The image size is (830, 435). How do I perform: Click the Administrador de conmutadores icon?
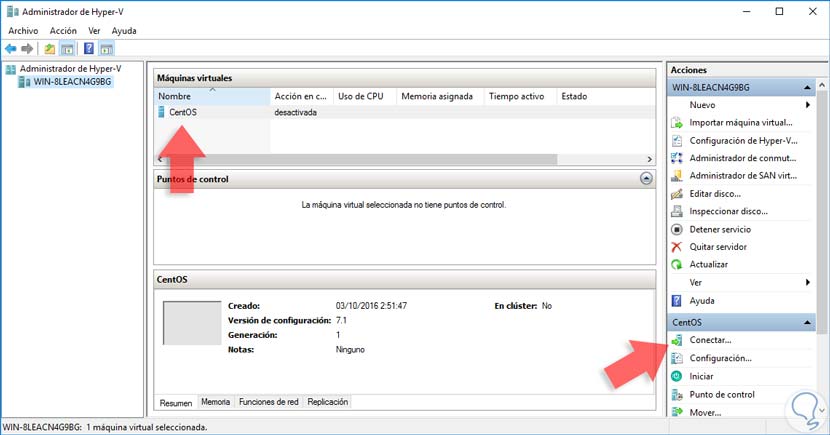(x=676, y=158)
